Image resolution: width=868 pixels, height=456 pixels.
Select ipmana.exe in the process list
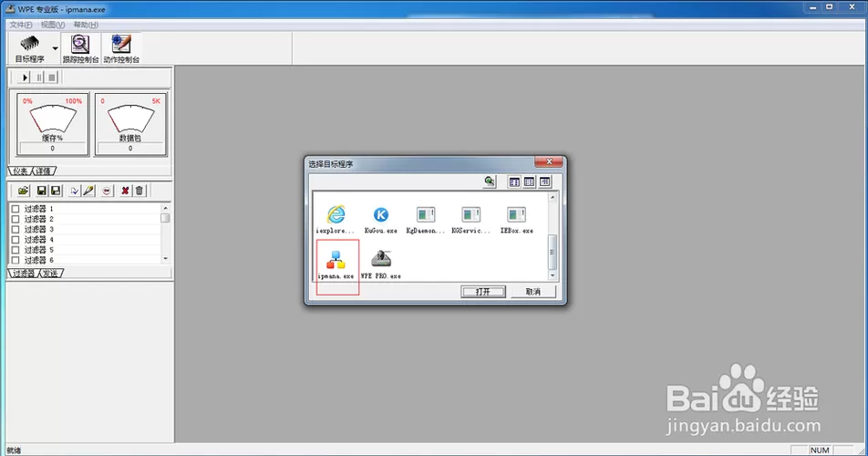pyautogui.click(x=336, y=264)
